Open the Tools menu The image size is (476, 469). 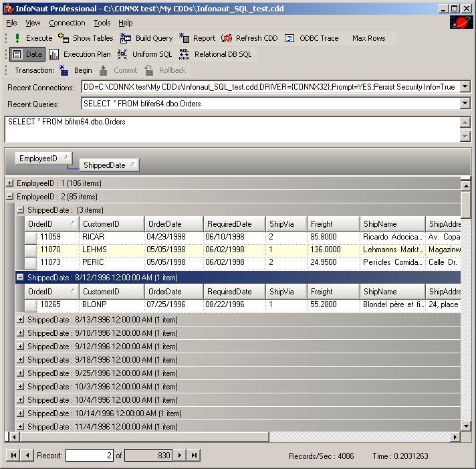102,23
